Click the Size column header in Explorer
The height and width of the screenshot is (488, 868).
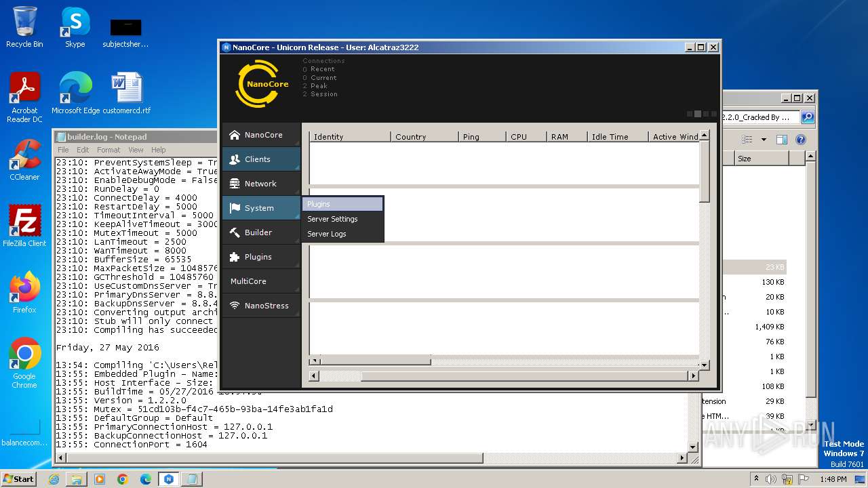tap(762, 158)
